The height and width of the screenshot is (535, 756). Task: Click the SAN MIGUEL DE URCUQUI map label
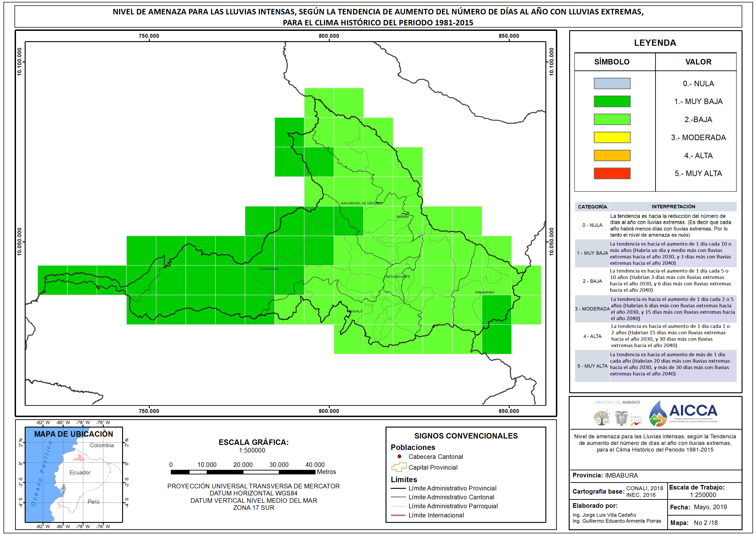pyautogui.click(x=361, y=203)
